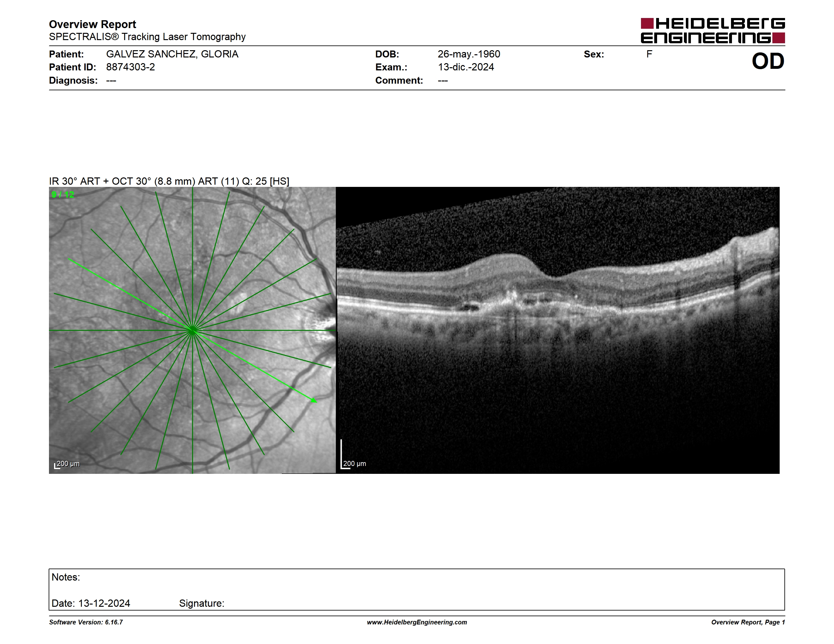Click the Signature field
This screenshot has width=834, height=644.
pos(202,603)
